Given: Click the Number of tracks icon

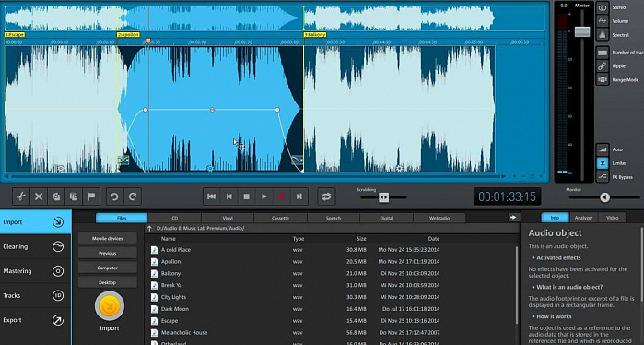Looking at the screenshot, I should pyautogui.click(x=603, y=53).
